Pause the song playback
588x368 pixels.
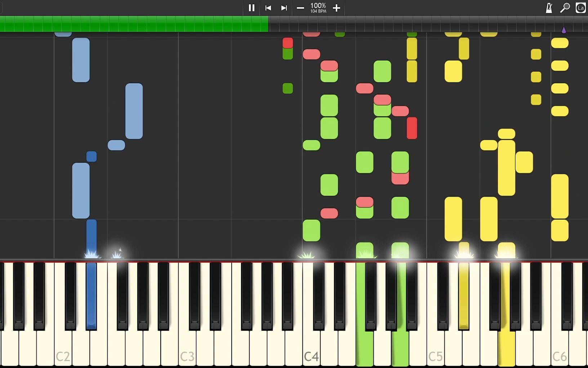click(251, 8)
